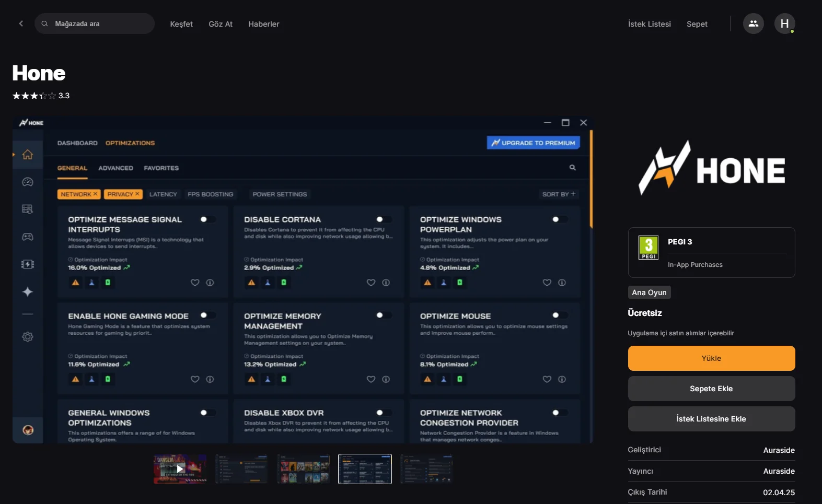
Task: Open the Sepet cart link
Action: [x=697, y=24]
